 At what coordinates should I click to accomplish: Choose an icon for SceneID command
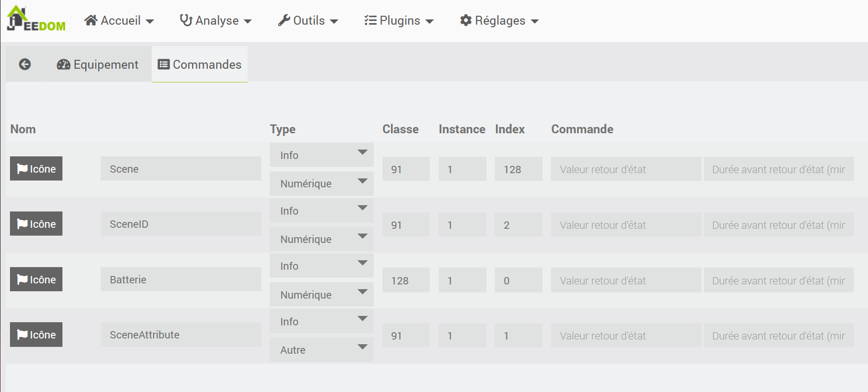click(x=36, y=224)
